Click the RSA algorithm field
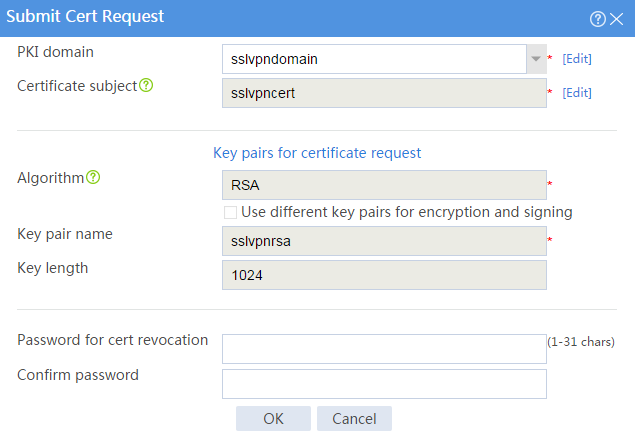635x434 pixels. point(384,185)
